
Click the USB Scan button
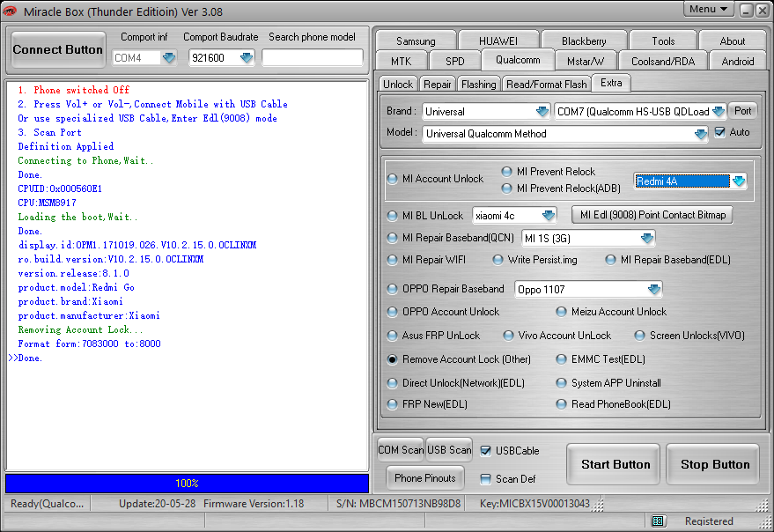[449, 450]
